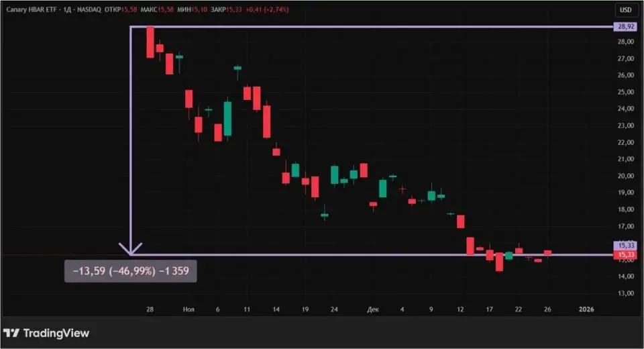Image resolution: width=644 pixels, height=349 pixels.
Task: Click the −13,59 (−46,99%) measurement tooltip
Action: tap(131, 271)
